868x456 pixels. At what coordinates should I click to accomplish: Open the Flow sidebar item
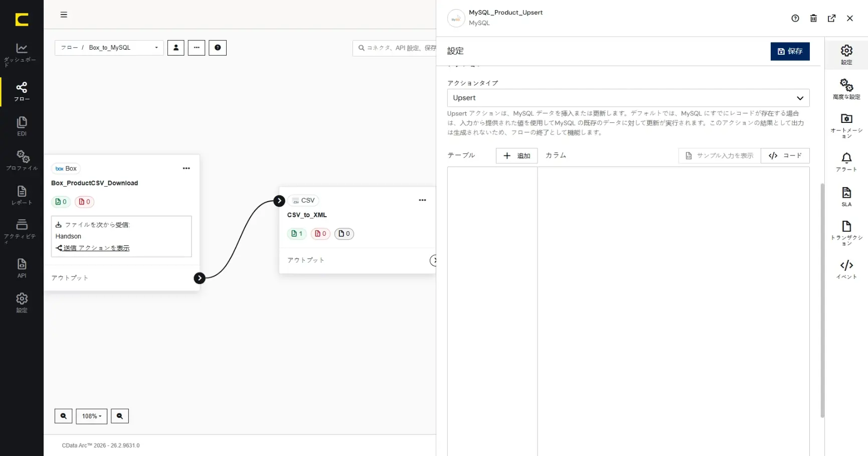tap(22, 92)
